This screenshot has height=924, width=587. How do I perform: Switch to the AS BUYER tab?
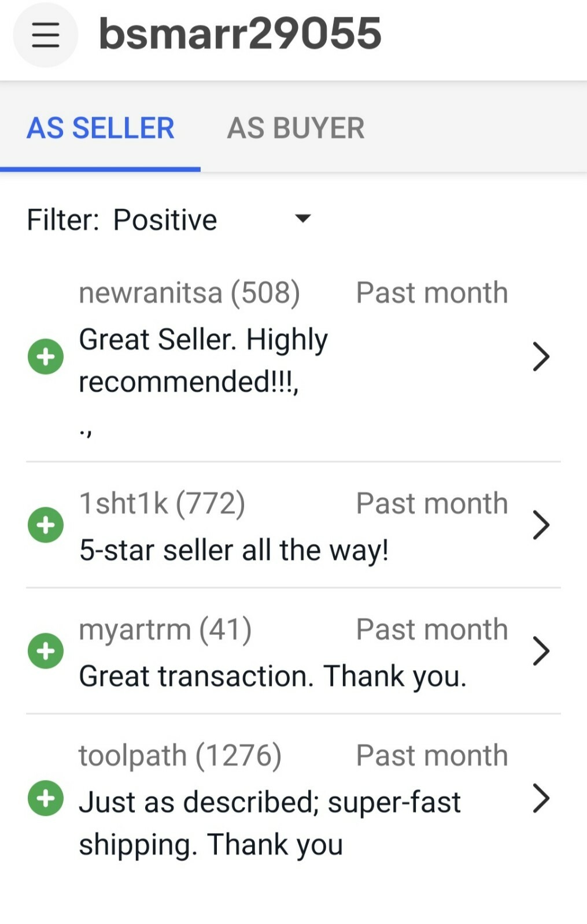tap(296, 128)
